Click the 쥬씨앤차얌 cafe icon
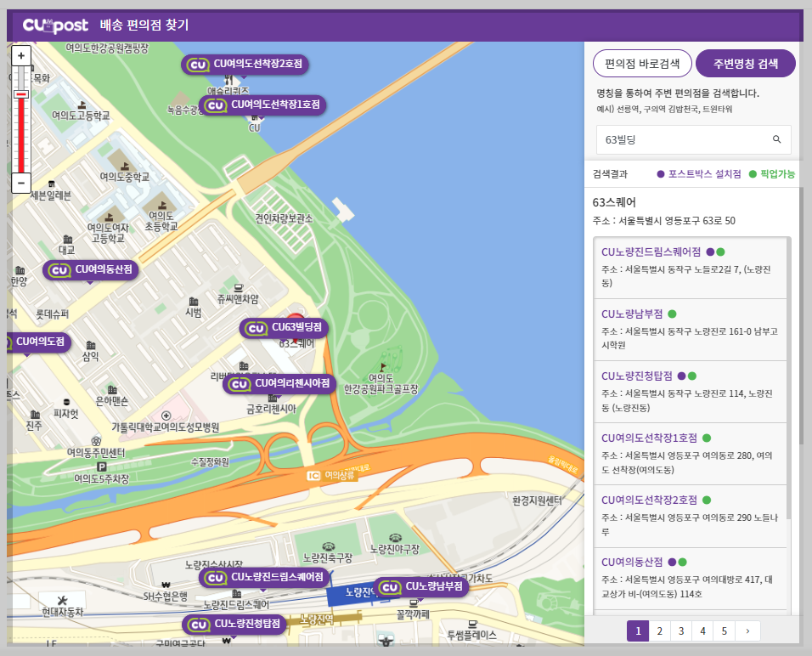Screen dimensions: 812x656 [x=238, y=287]
